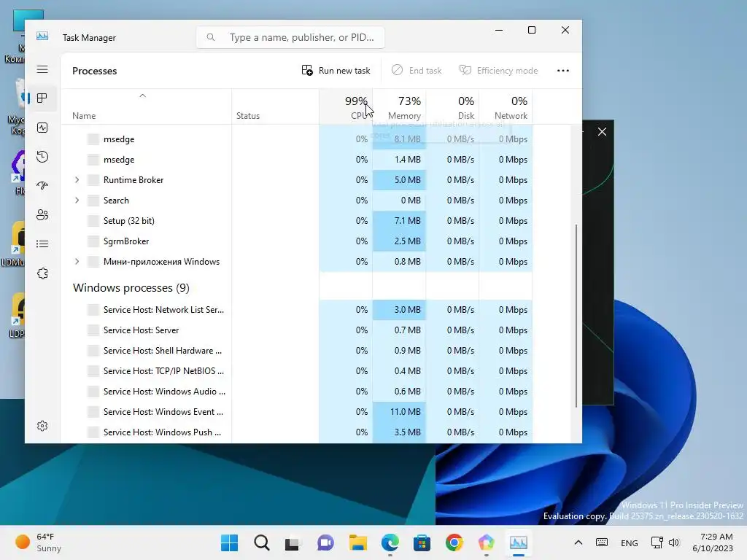Open Microsoft Edge from the taskbar
Viewport: 747px width, 560px height.
390,542
